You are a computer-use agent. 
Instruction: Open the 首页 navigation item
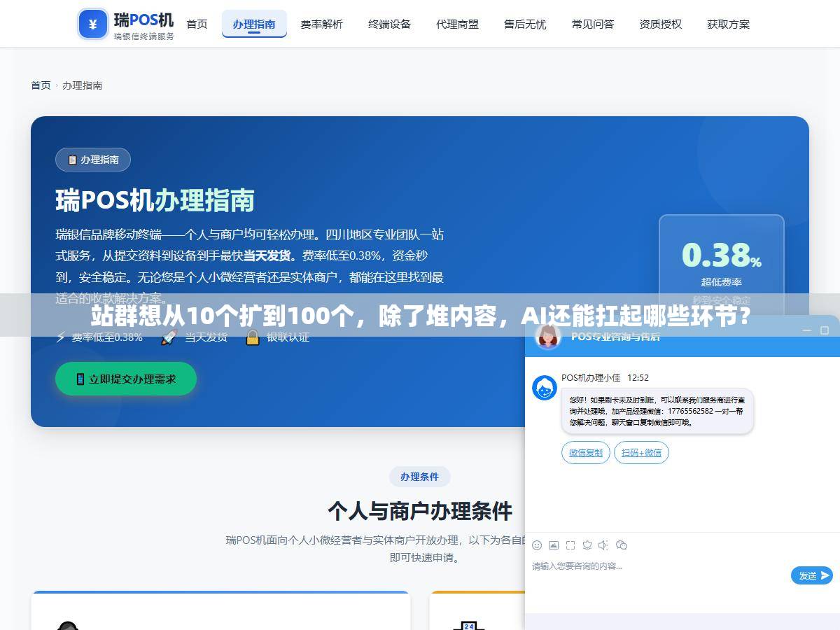tap(197, 24)
